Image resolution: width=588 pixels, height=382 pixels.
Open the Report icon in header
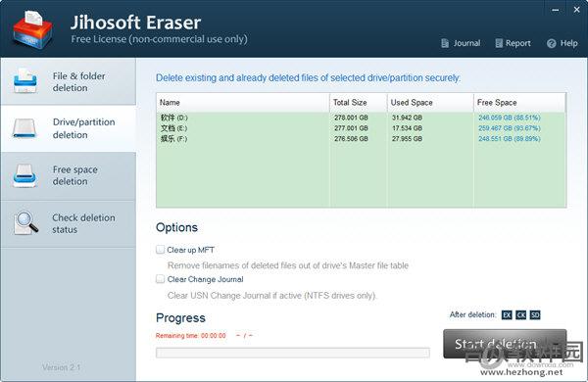click(499, 43)
